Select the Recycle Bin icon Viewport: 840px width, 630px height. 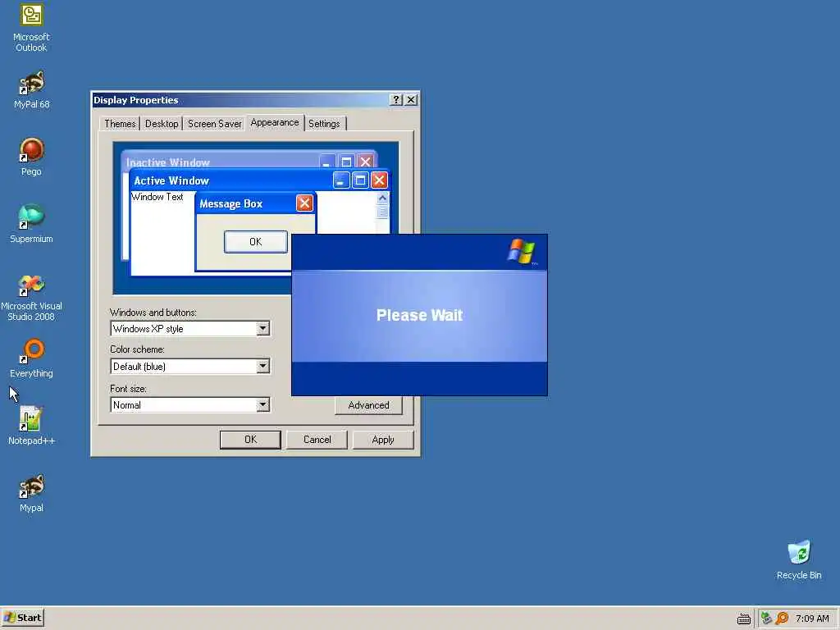tap(799, 559)
